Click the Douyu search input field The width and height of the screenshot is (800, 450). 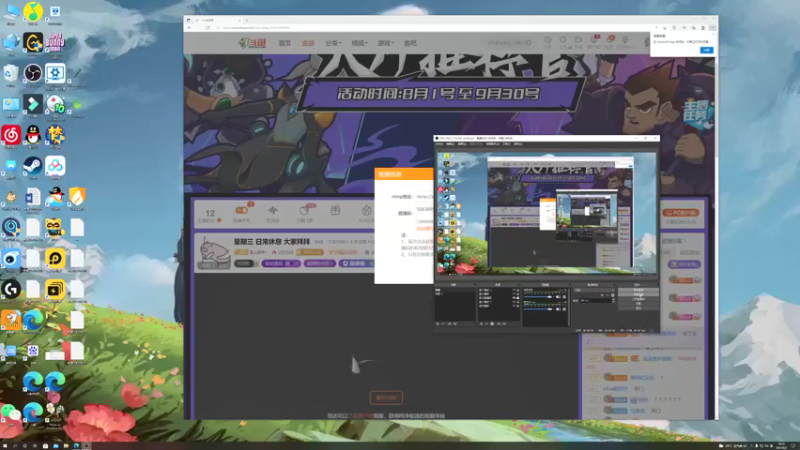coord(505,43)
